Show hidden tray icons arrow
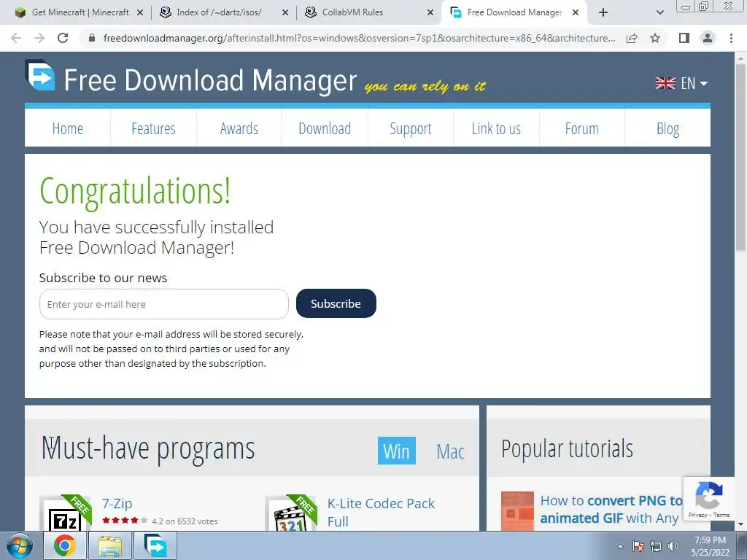This screenshot has height=560, width=747. (620, 546)
